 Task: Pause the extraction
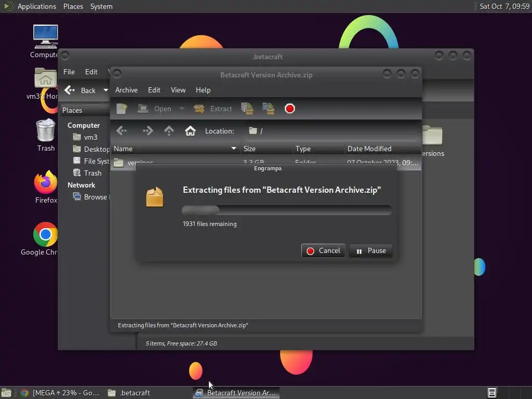tap(370, 251)
